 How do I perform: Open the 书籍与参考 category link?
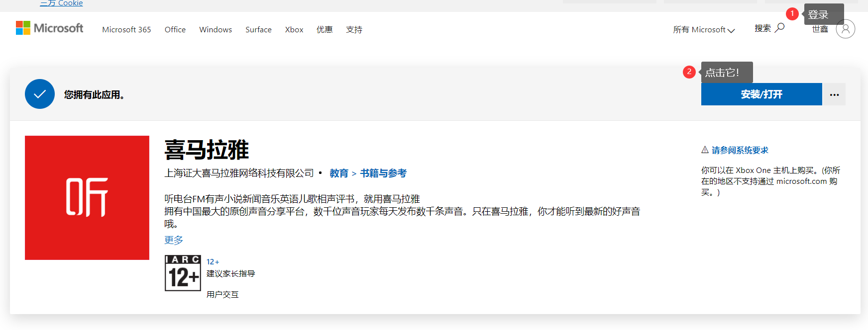(383, 173)
